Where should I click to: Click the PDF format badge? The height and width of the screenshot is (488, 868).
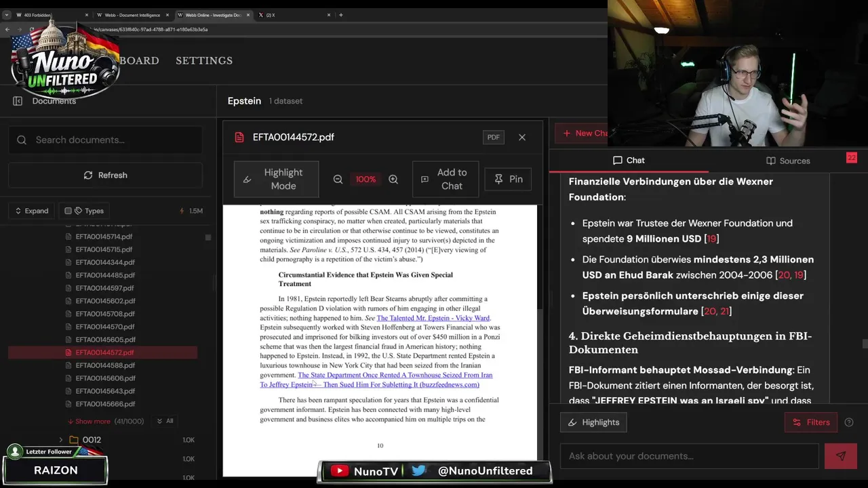pyautogui.click(x=494, y=137)
